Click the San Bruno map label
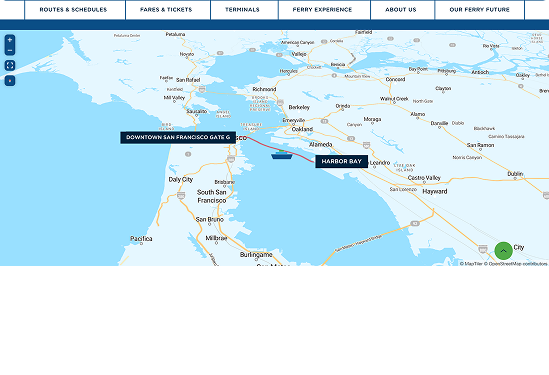Image resolution: width=549 pixels, height=375 pixels. pyautogui.click(x=209, y=219)
